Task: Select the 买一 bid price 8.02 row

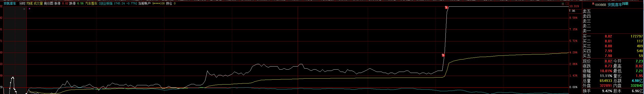Action: coord(613,36)
